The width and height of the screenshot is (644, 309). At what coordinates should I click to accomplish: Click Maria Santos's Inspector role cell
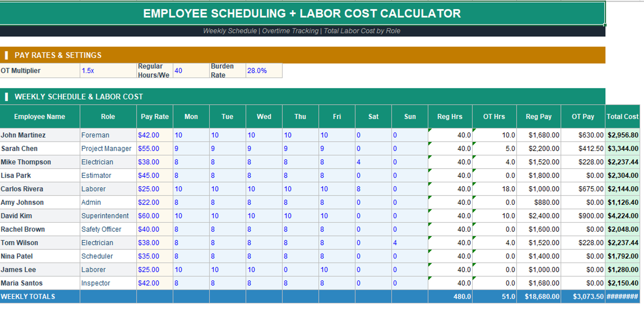108,283
